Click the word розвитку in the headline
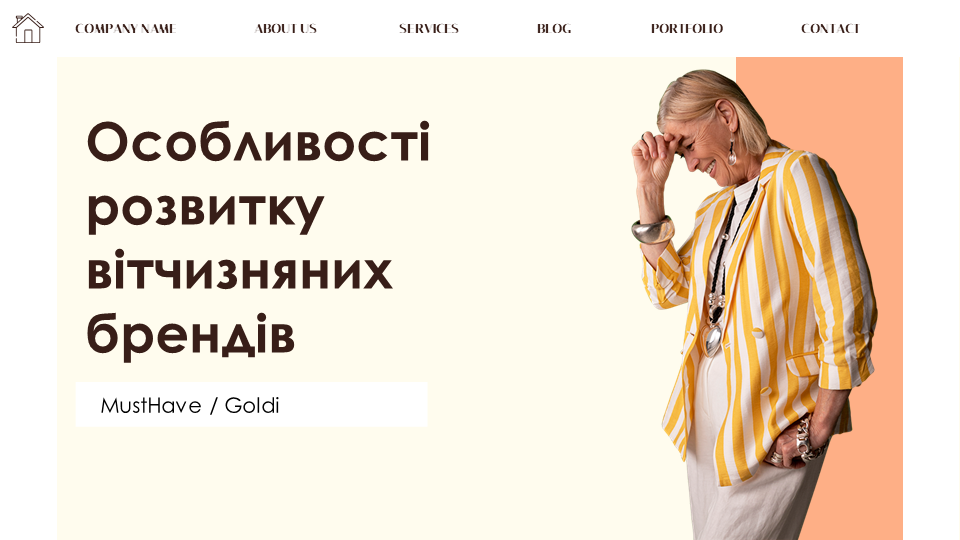Screen dimensions: 960x540 pyautogui.click(x=205, y=210)
